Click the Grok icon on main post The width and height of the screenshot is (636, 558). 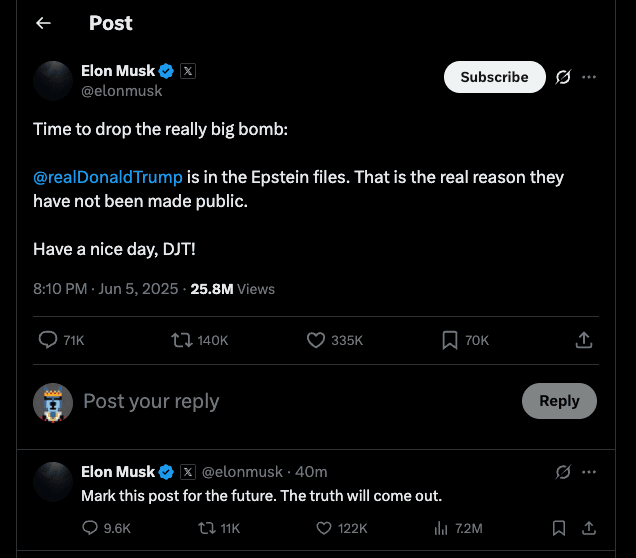tap(563, 77)
